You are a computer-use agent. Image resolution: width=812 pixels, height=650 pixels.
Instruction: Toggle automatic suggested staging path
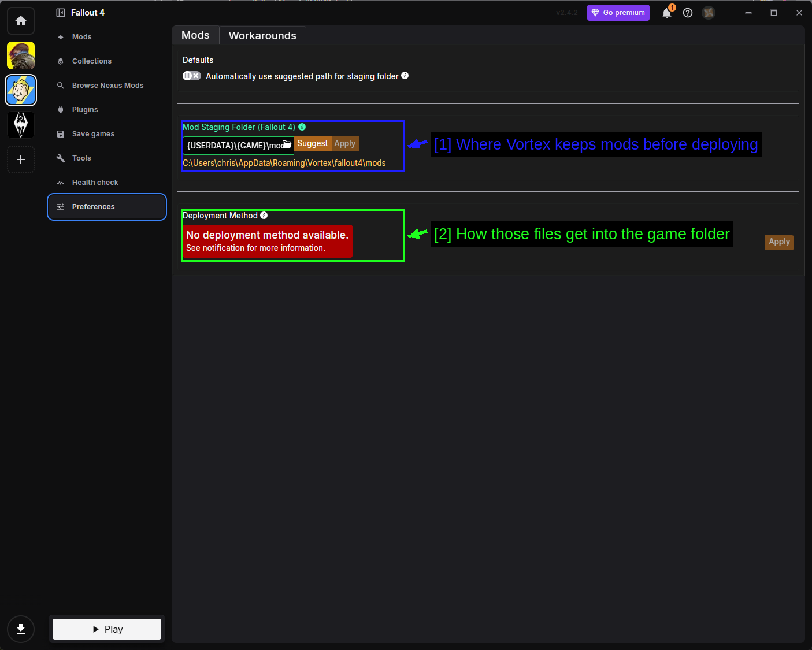pyautogui.click(x=192, y=76)
